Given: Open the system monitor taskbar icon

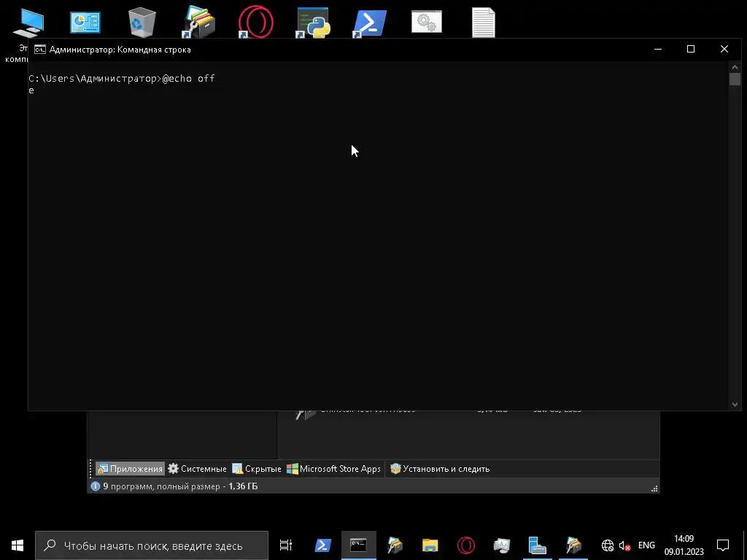Looking at the screenshot, I should (502, 545).
